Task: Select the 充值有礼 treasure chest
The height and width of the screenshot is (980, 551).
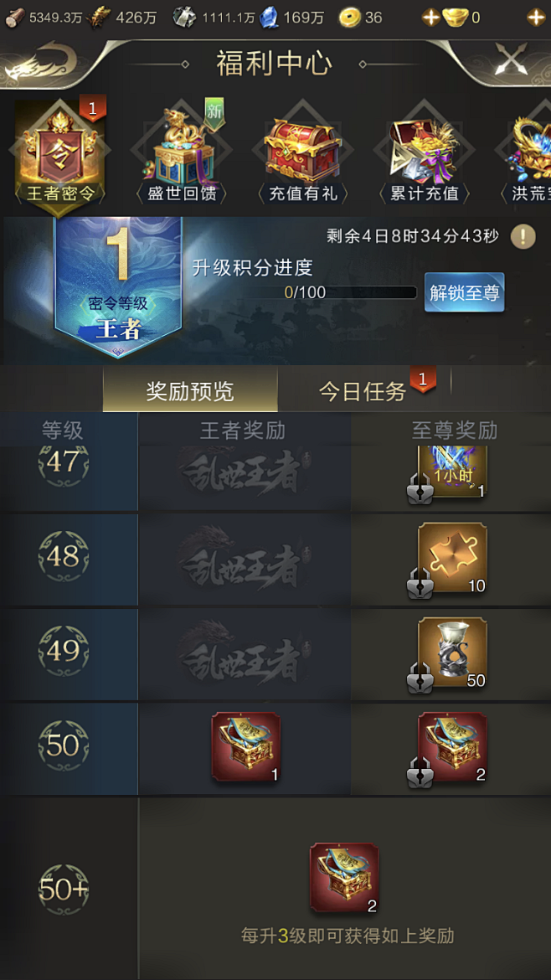Action: 302,154
